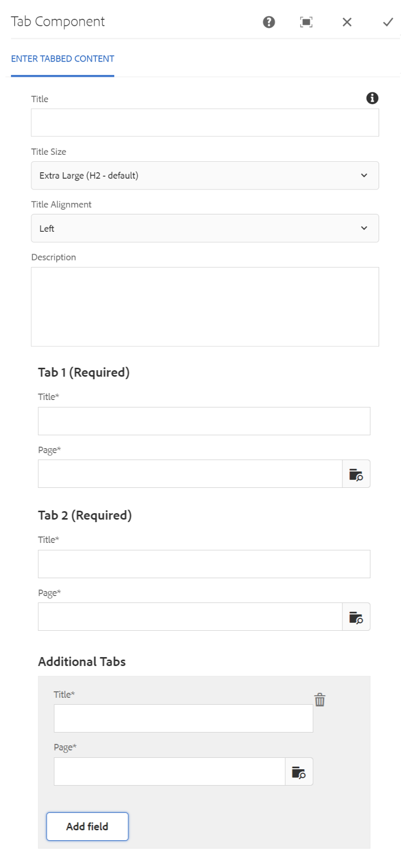Focus the main Title input field
The image size is (401, 868).
click(205, 122)
